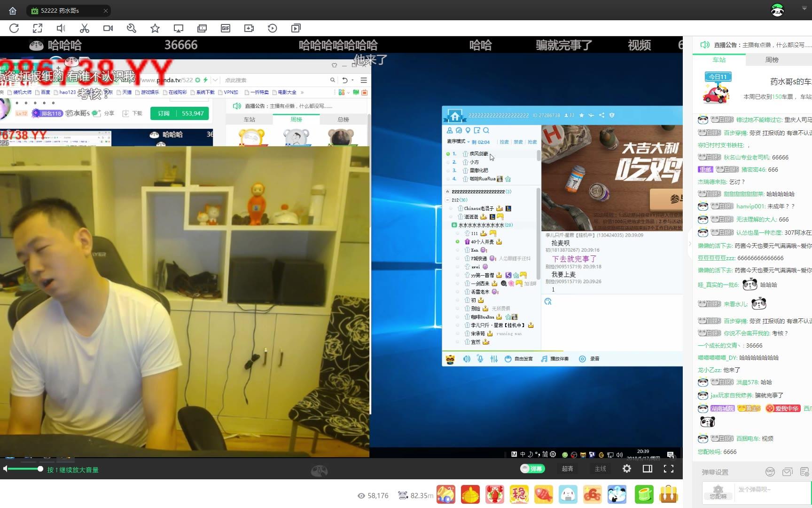Viewport: 812px width, 508px height.
Task: Click the panda avatar at top right
Action: pos(777,10)
